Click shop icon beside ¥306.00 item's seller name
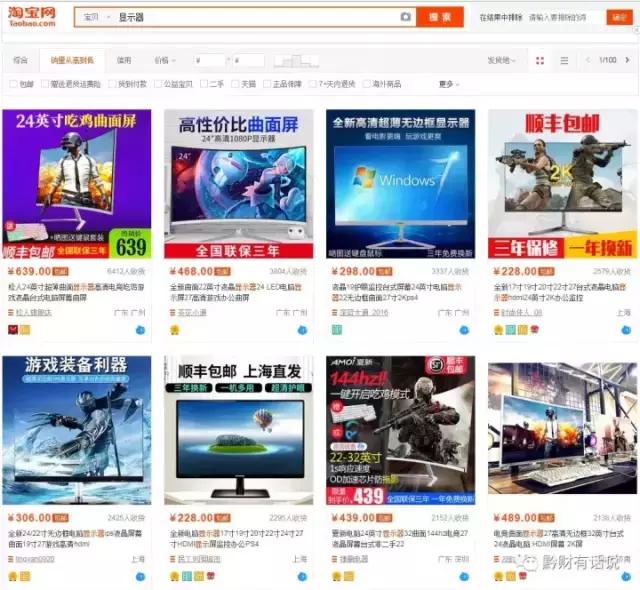The height and width of the screenshot is (590, 640). coord(11,559)
